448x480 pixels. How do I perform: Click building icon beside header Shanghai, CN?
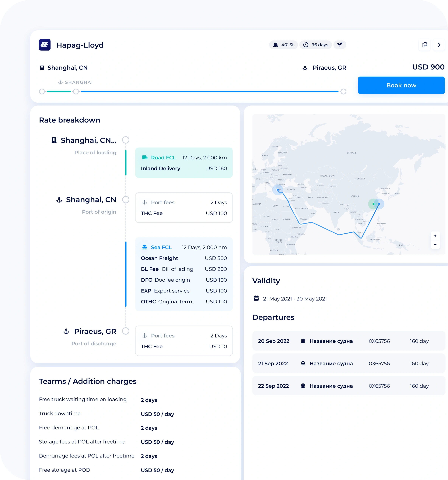point(42,68)
